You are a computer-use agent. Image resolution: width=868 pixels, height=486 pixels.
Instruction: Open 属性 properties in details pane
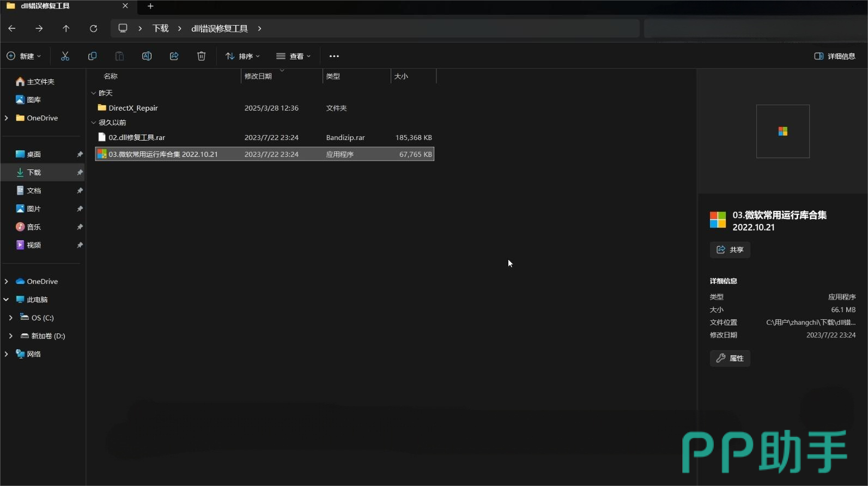click(730, 358)
